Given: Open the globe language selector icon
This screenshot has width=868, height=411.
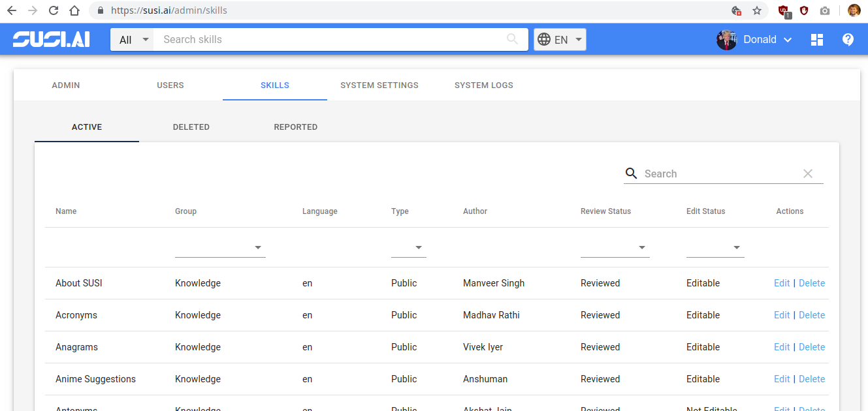Looking at the screenshot, I should tap(545, 39).
